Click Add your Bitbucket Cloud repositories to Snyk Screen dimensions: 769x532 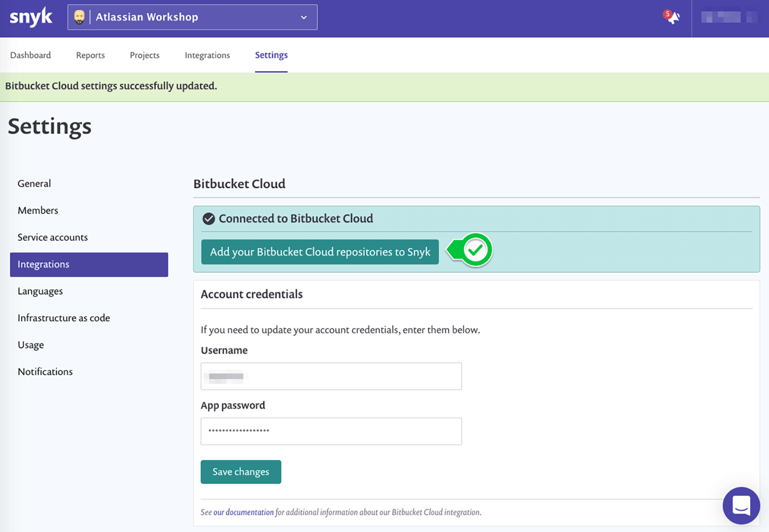pyautogui.click(x=320, y=252)
